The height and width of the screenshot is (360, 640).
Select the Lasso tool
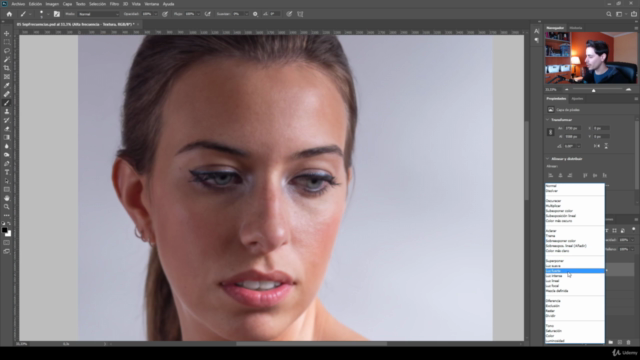pos(7,51)
